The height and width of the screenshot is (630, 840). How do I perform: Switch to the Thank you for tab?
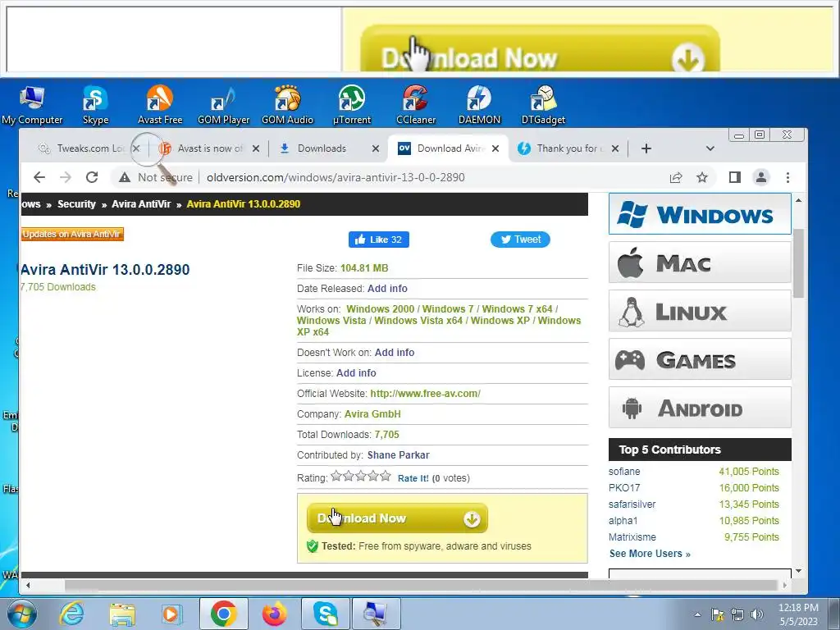569,148
